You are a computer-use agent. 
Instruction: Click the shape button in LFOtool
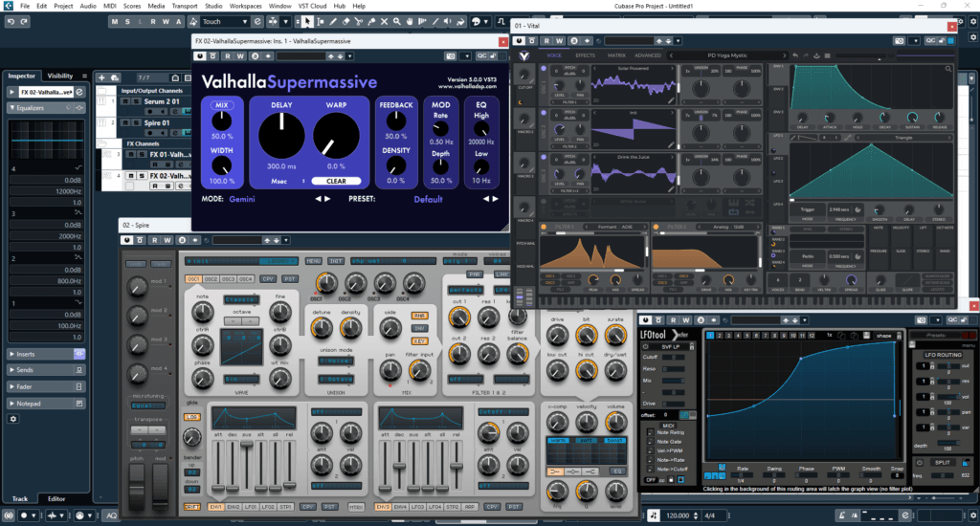(884, 336)
